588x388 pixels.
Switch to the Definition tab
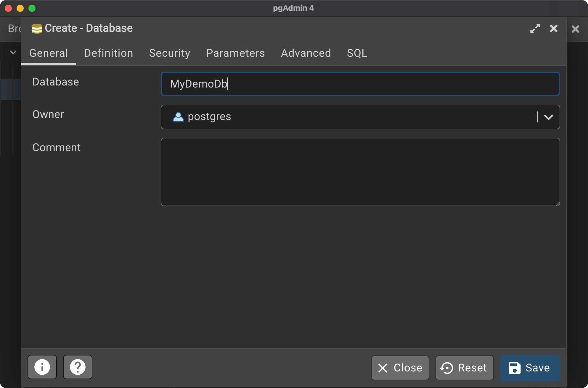tap(108, 53)
